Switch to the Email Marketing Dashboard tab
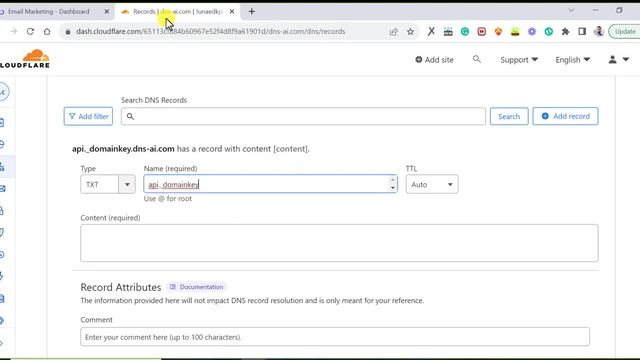Screen dimensions: 640x360 click(x=49, y=12)
